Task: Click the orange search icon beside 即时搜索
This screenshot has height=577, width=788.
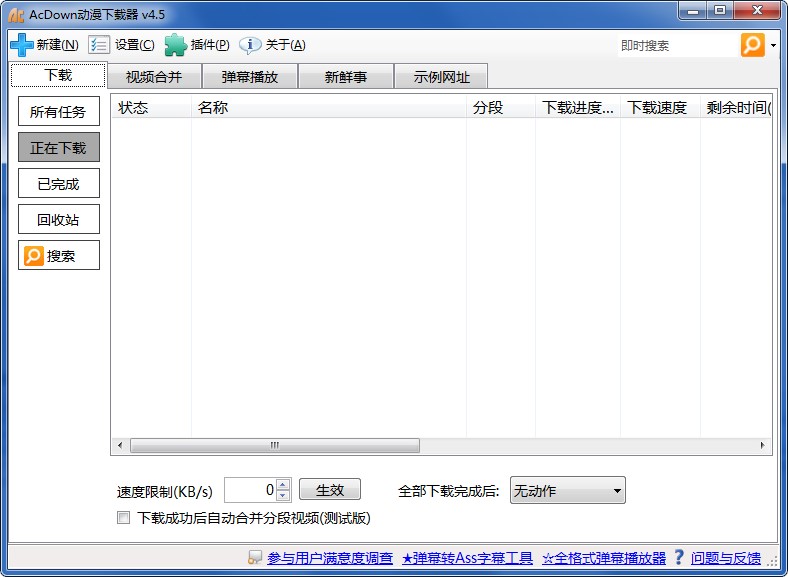Action: coord(752,45)
